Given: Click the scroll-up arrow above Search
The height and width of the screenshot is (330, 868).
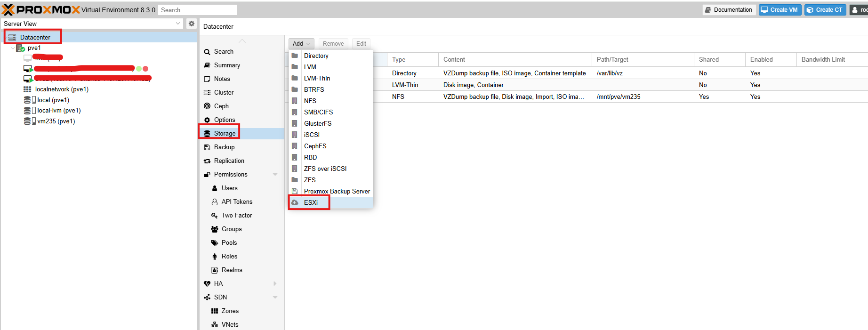Looking at the screenshot, I should coord(242,41).
